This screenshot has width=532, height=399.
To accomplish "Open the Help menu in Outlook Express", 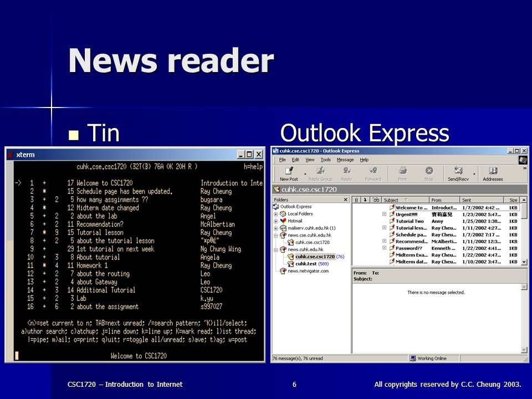I will click(364, 160).
